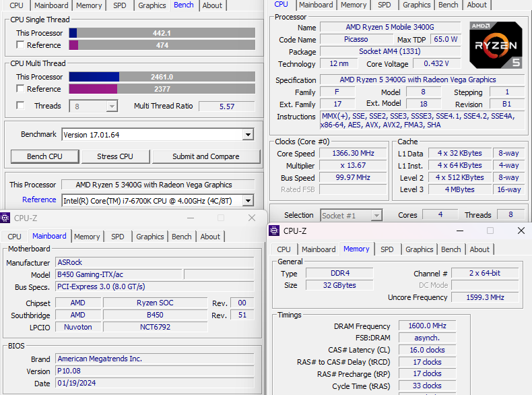Screen dimensions: 532x395
Task: Open Memory tab in Bench window
Action: pos(89,5)
